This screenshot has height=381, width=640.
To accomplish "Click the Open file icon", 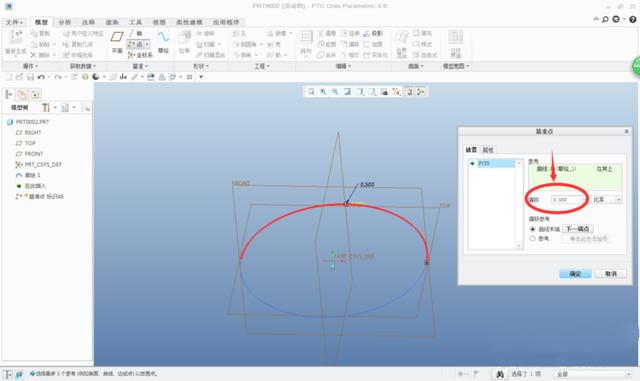I will pos(19,77).
